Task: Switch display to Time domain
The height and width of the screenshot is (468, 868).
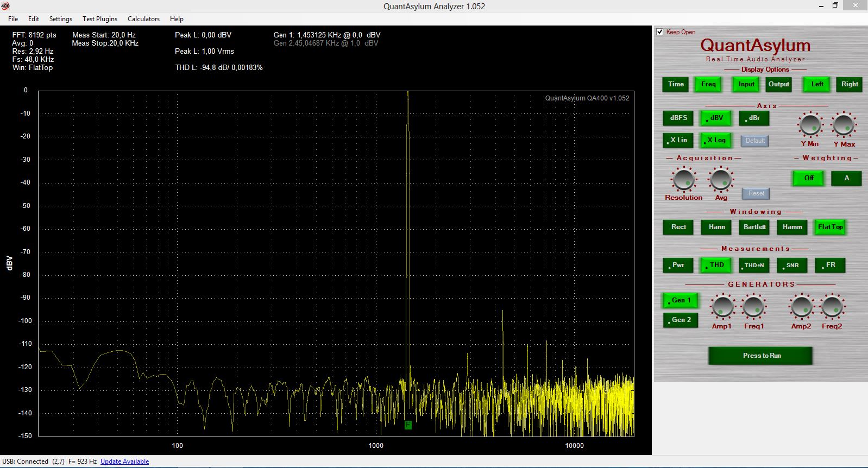Action: (676, 84)
